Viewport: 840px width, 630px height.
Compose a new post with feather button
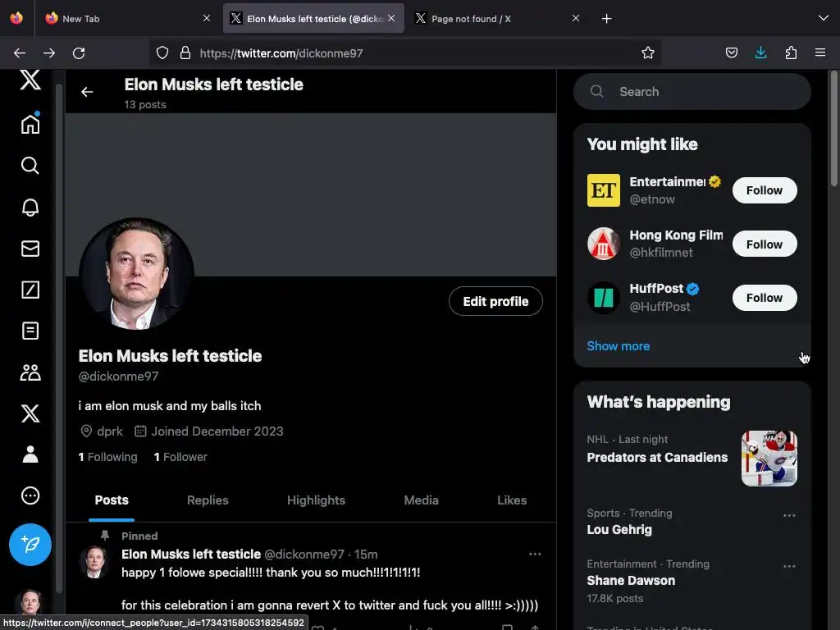point(30,545)
